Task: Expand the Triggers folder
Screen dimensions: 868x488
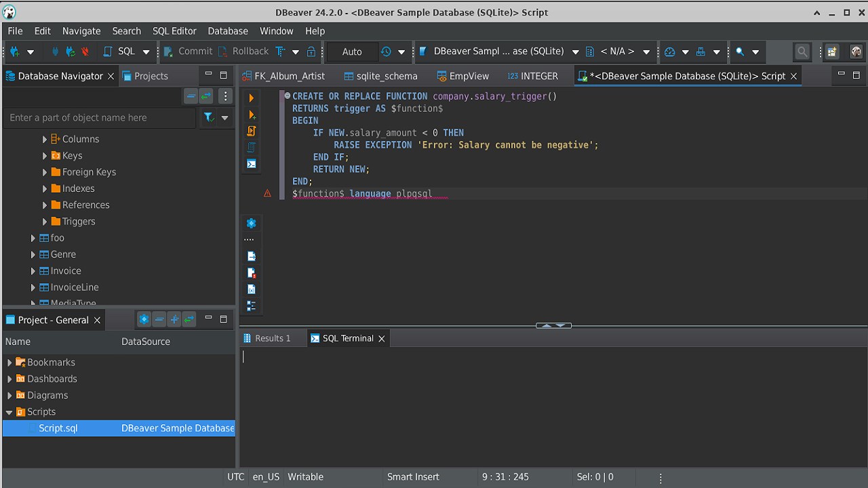Action: [x=45, y=222]
